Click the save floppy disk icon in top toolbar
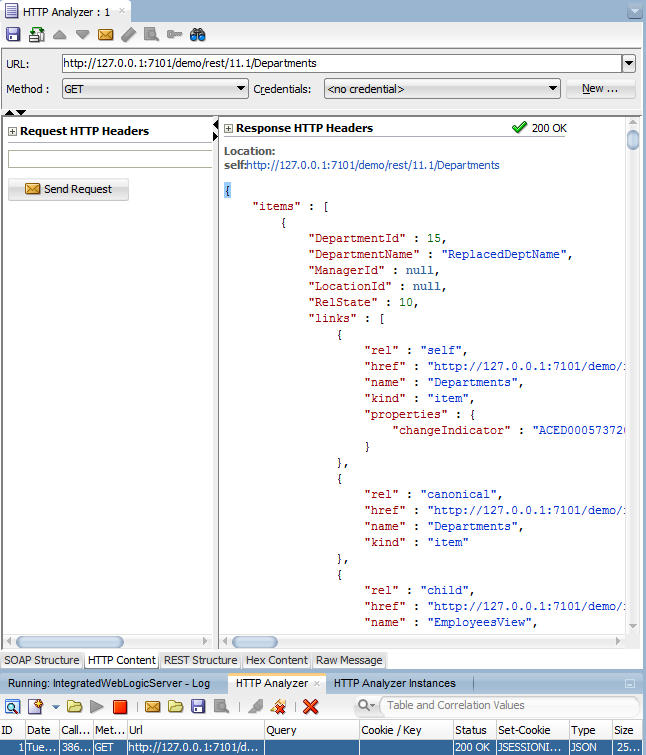 pyautogui.click(x=13, y=35)
